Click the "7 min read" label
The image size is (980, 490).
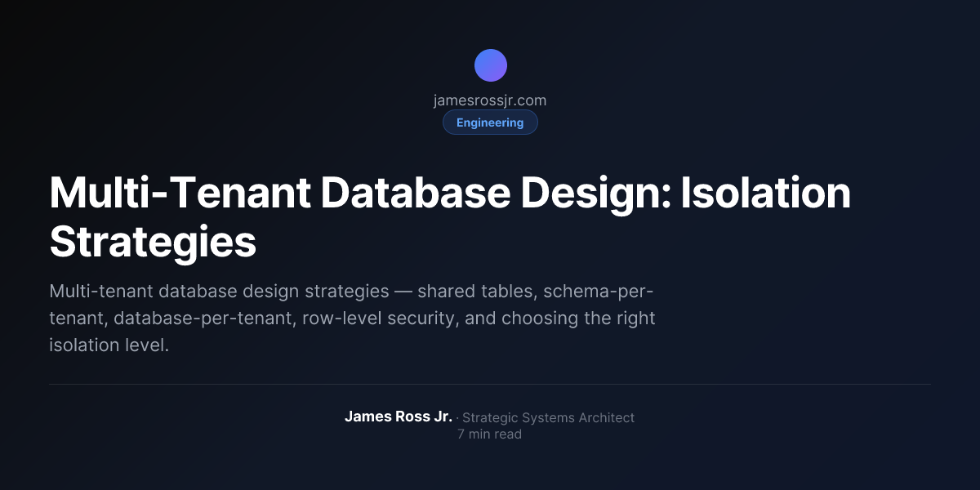point(490,434)
